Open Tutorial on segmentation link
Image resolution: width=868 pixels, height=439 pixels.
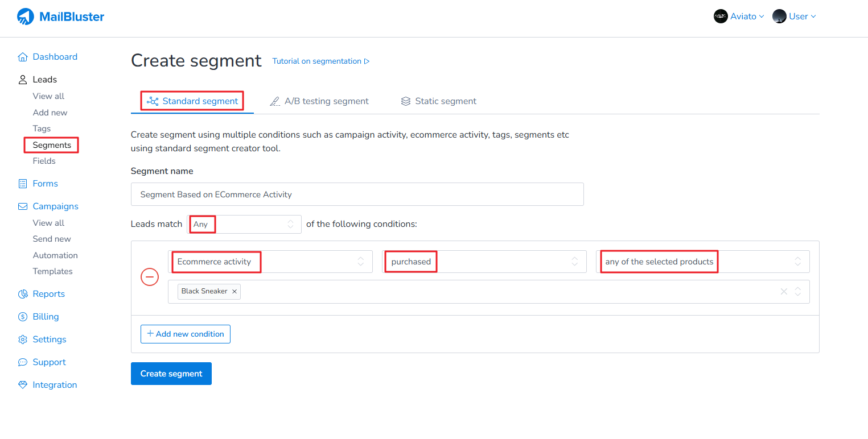click(321, 61)
